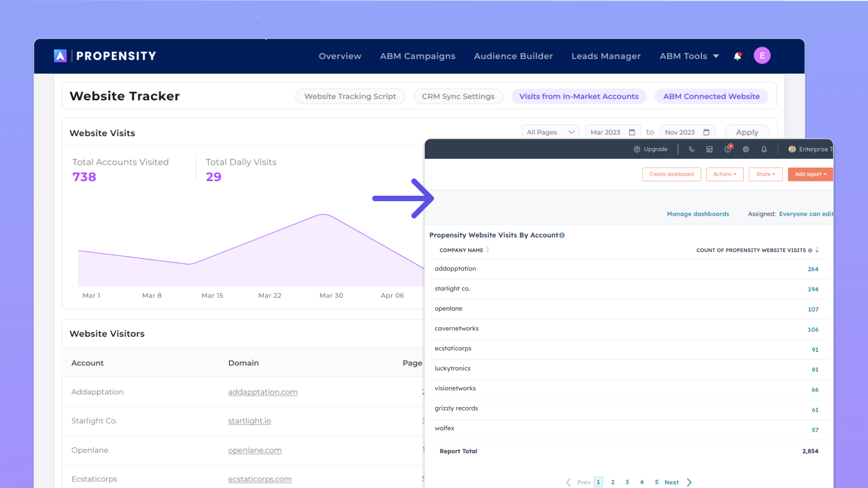This screenshot has width=868, height=488.
Task: Open the Settings gear in the dashboard toolbar
Action: 746,149
